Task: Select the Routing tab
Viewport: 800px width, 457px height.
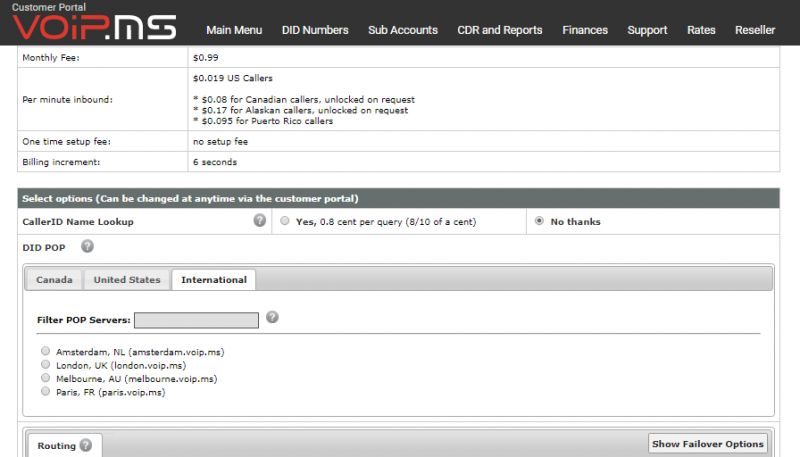Action: [x=65, y=445]
